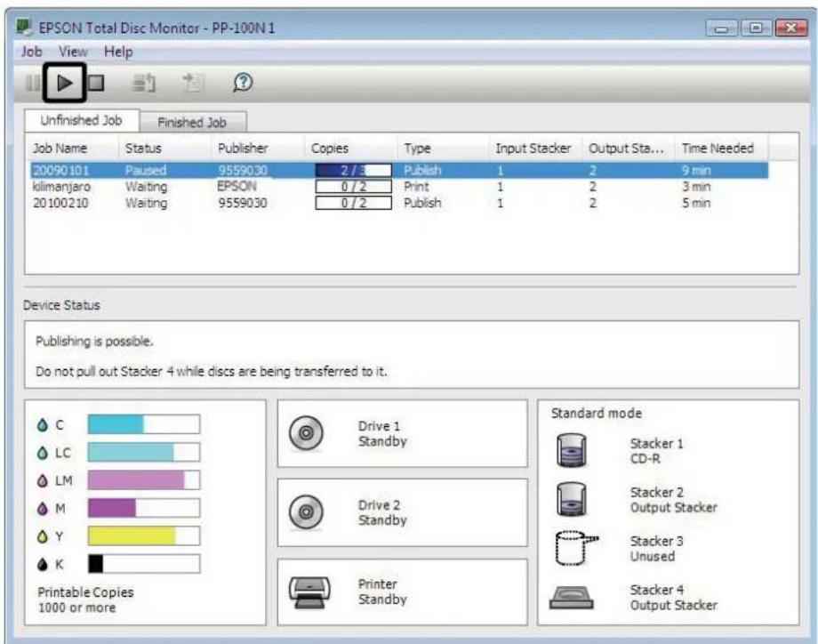Click the Drive 1 disc icon
818x644 pixels.
point(306,433)
